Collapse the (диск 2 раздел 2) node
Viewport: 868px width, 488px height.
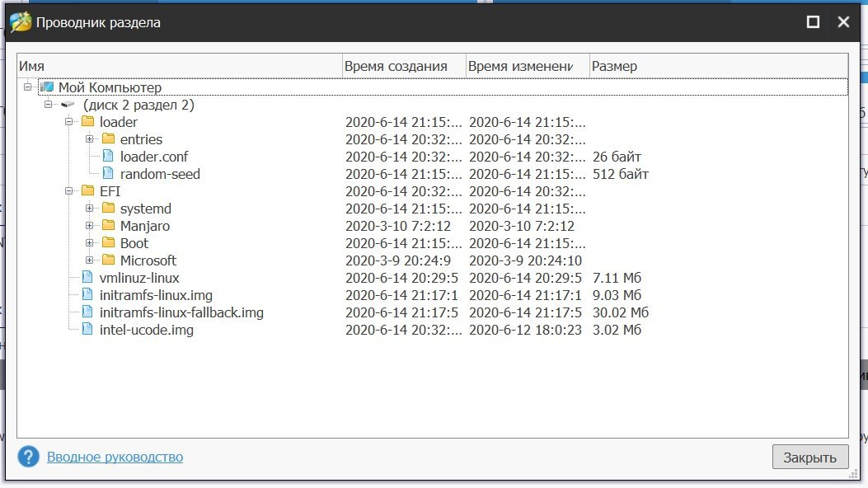click(48, 104)
